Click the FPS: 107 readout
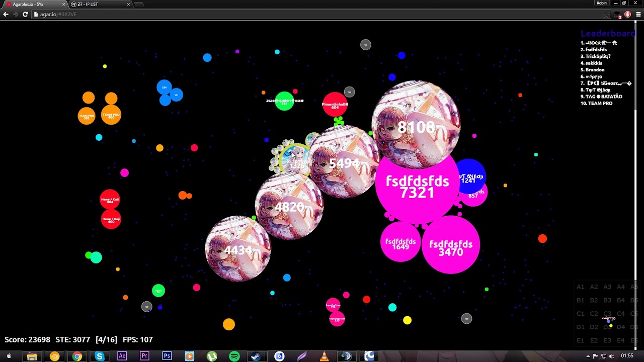The image size is (644, 362). click(x=137, y=340)
